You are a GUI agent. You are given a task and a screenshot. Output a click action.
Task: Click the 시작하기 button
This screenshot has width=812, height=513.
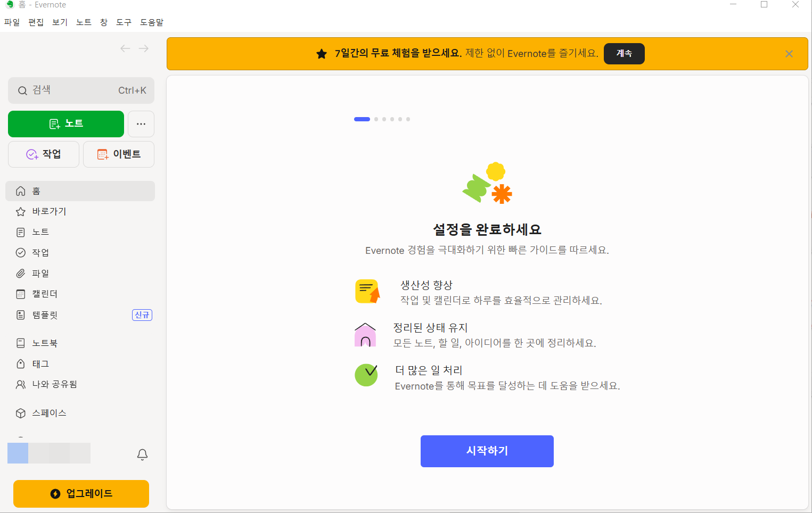(x=487, y=451)
